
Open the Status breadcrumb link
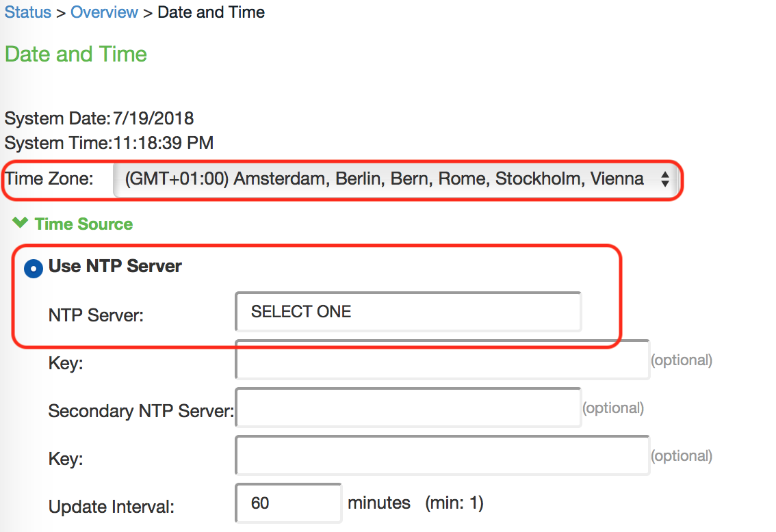(28, 12)
